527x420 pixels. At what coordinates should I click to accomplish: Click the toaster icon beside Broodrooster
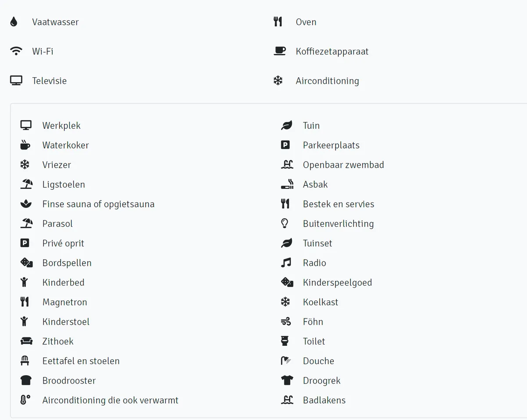26,380
